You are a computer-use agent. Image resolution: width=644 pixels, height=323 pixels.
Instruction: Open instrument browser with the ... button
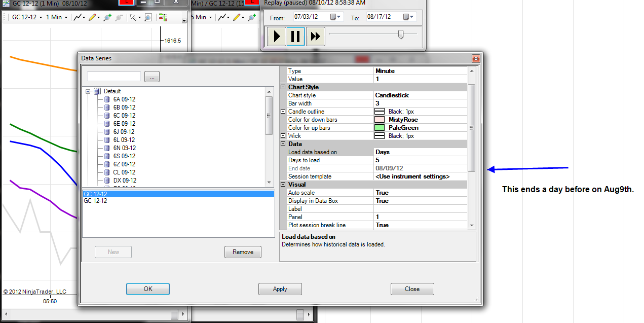point(152,77)
